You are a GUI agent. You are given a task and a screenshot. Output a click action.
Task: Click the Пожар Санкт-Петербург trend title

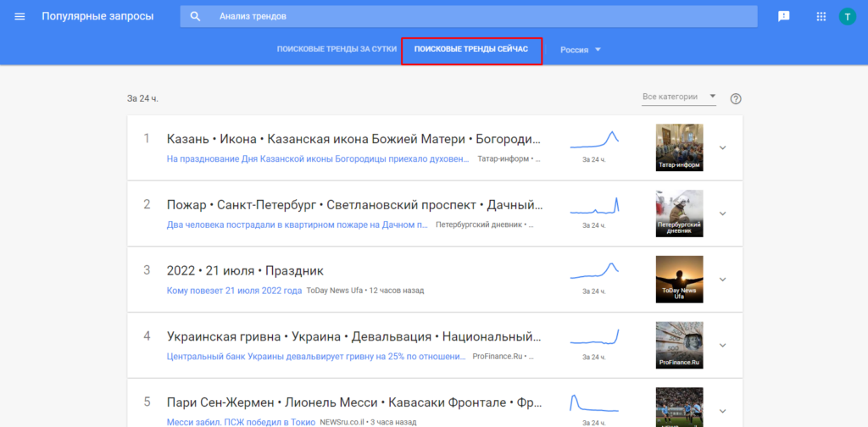coord(354,205)
